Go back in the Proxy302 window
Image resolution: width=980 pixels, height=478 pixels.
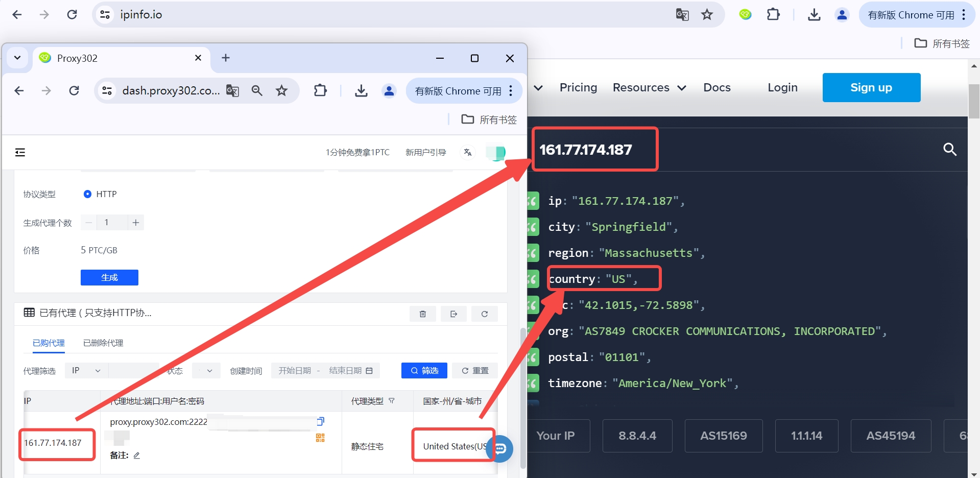(x=19, y=90)
